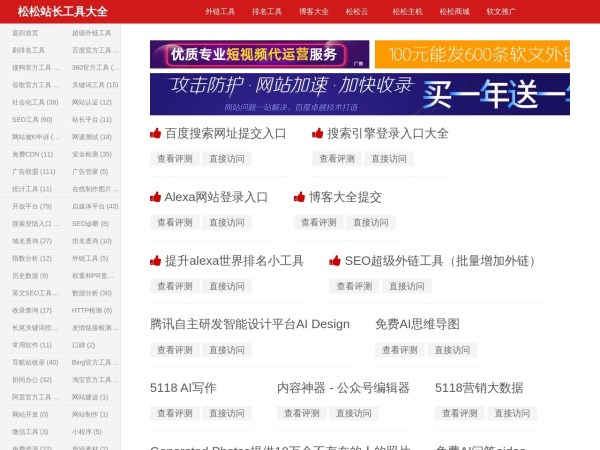
Task: Click the 松松站长工具大全 site logo
Action: pos(62,12)
